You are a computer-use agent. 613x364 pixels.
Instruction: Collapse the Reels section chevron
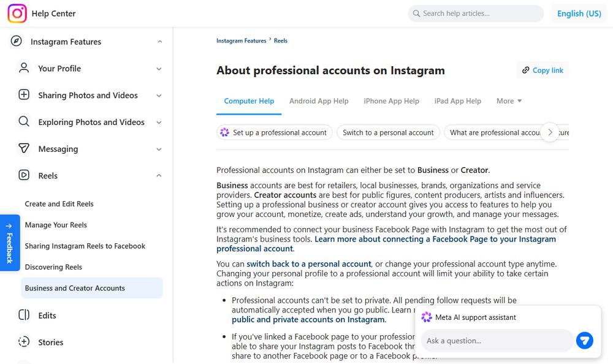tap(159, 175)
